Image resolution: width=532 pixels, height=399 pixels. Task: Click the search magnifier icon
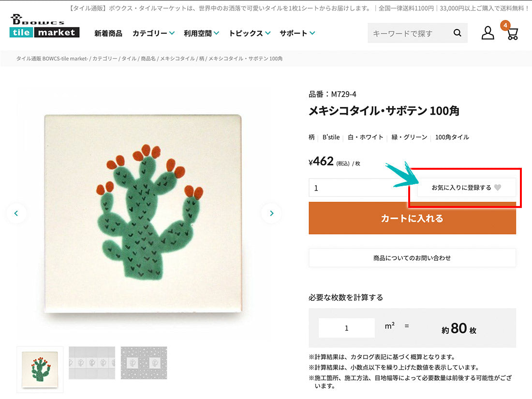(457, 33)
